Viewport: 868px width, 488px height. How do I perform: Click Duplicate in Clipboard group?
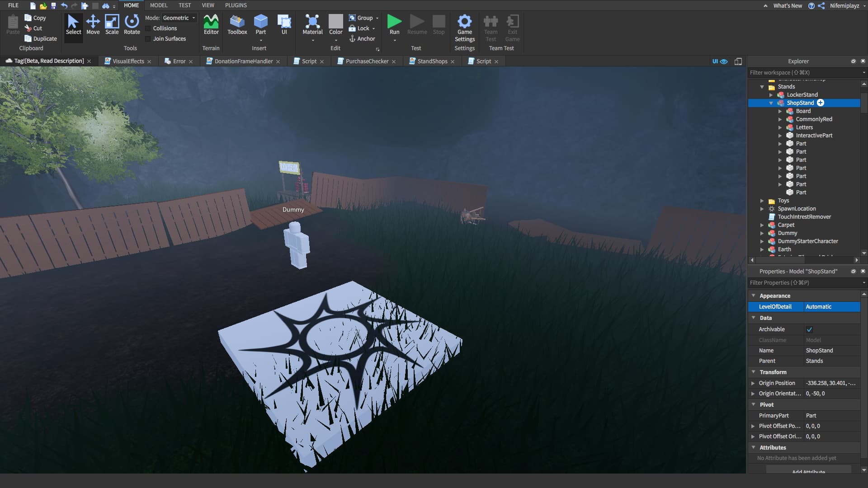pyautogui.click(x=41, y=39)
